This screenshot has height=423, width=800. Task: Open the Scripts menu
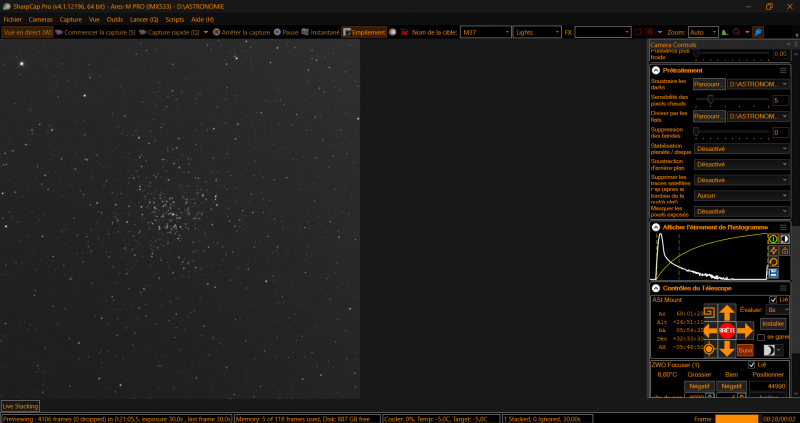174,19
